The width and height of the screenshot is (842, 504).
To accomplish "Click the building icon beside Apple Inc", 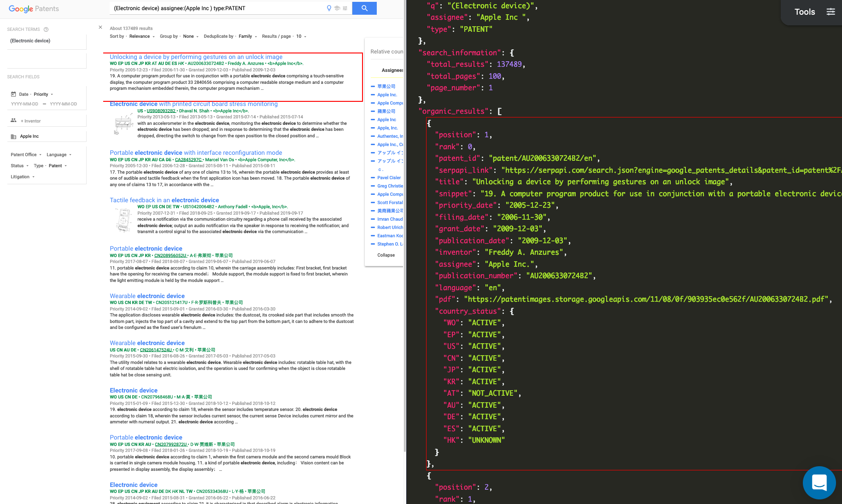I will coord(13,136).
